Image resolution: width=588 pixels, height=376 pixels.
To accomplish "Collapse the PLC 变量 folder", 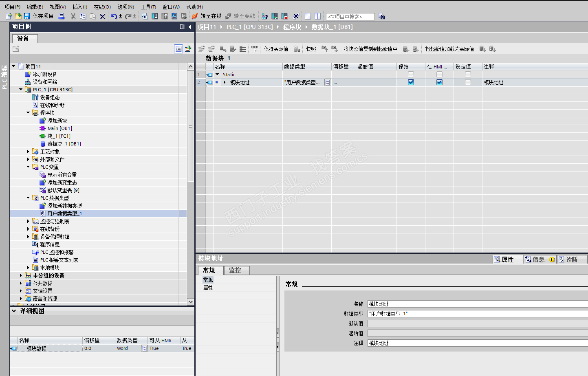I will [x=28, y=167].
